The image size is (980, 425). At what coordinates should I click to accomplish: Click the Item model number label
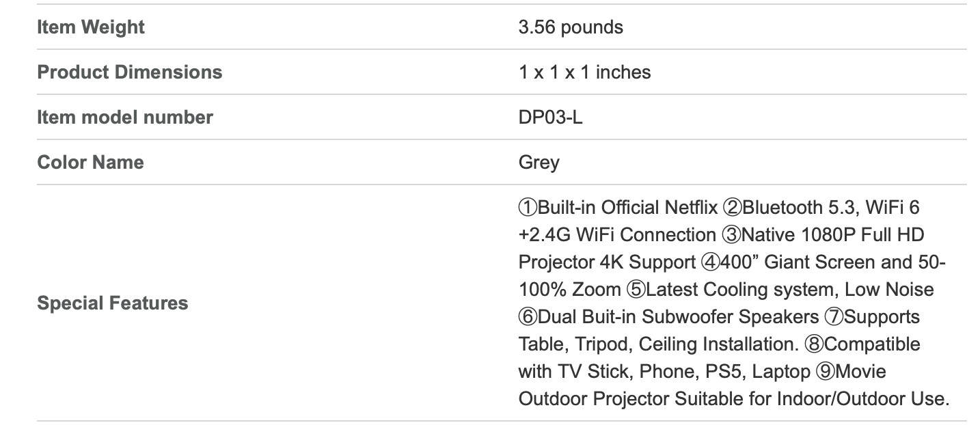click(125, 117)
